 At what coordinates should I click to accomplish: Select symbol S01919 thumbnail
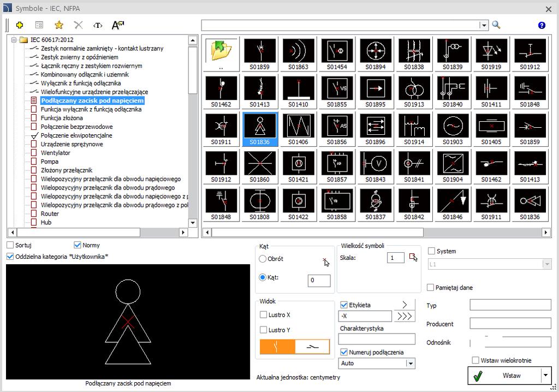tap(491, 54)
